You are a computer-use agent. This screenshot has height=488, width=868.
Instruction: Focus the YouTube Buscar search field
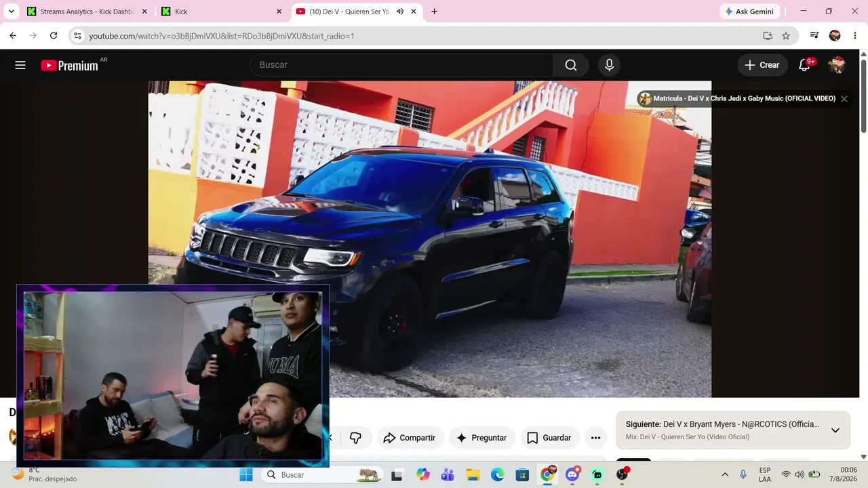401,65
